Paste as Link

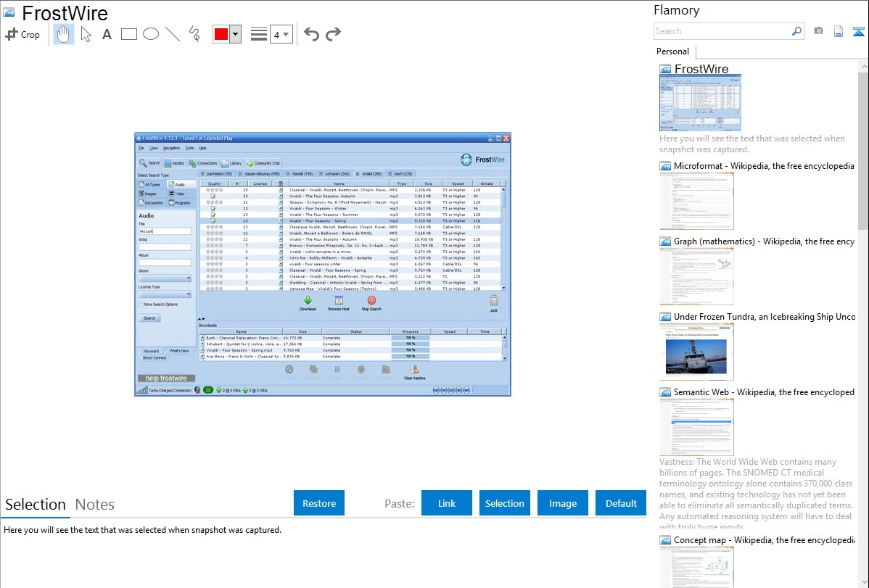447,503
